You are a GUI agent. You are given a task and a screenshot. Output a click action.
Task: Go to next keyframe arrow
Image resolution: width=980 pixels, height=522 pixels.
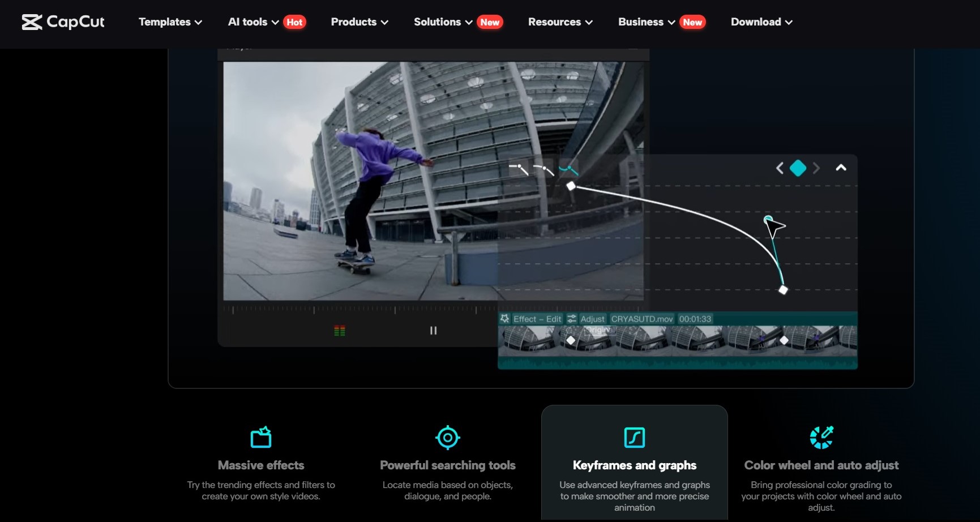pyautogui.click(x=816, y=168)
